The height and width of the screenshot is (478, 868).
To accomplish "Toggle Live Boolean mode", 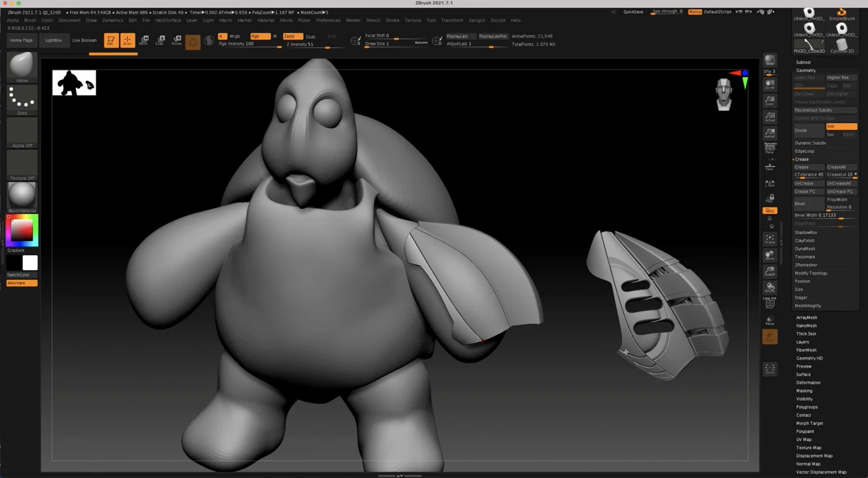I will [x=84, y=40].
